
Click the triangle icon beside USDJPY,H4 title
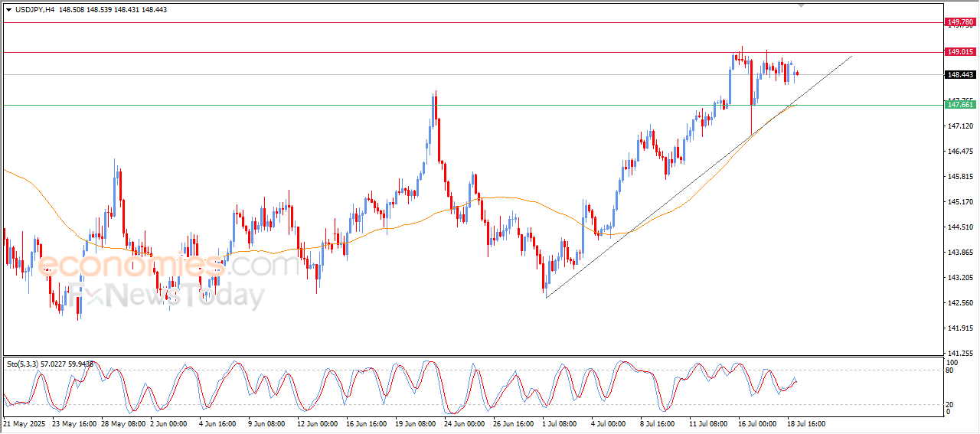[x=8, y=10]
